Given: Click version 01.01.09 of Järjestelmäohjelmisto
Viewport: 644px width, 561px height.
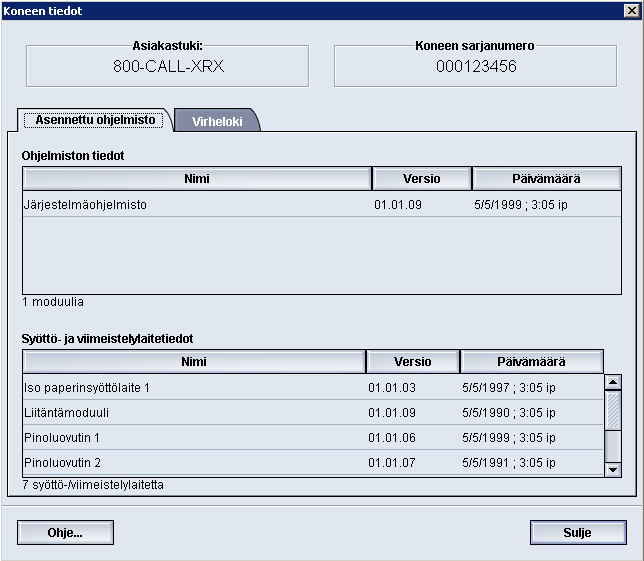Looking at the screenshot, I should point(398,205).
